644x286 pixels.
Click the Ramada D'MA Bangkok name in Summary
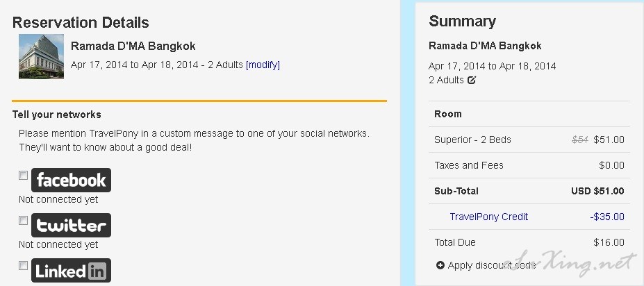485,46
